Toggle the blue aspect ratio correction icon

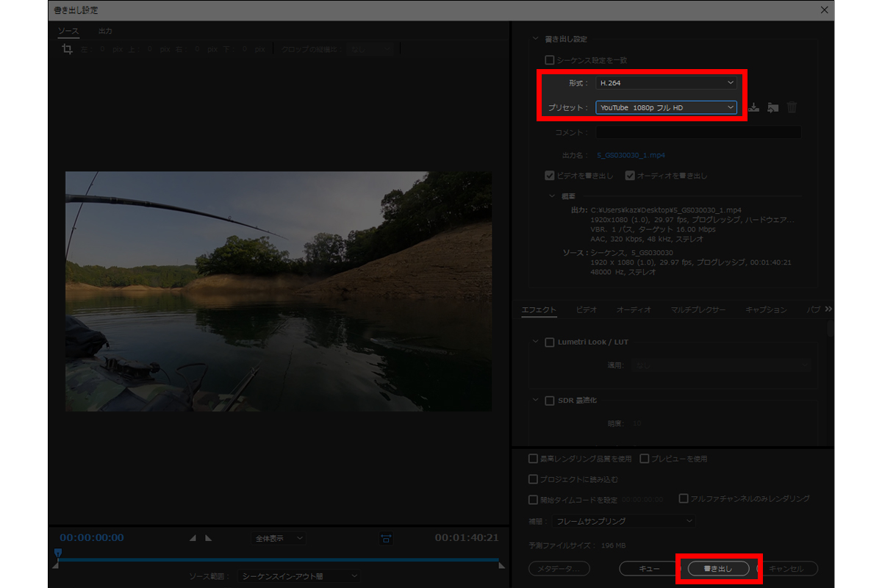coord(386,538)
